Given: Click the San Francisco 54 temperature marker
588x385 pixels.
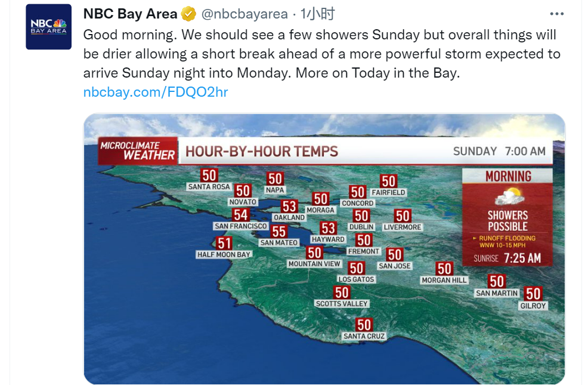Looking at the screenshot, I should (x=240, y=215).
